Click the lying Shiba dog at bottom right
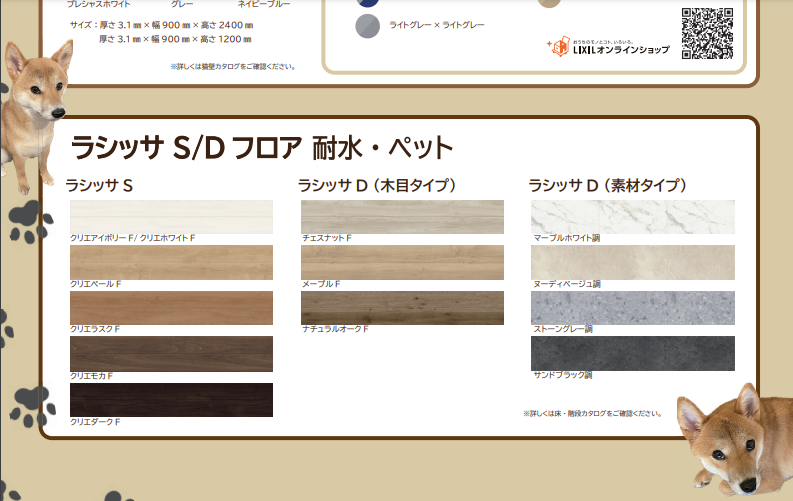Image resolution: width=793 pixels, height=501 pixels. coord(732,437)
